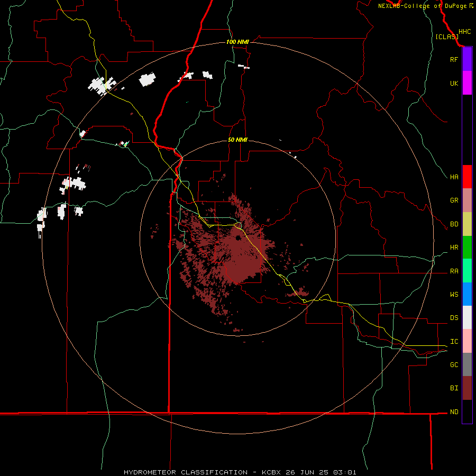Click the "100 NMI" range ring label
This screenshot has width=476, height=476.
(237, 42)
